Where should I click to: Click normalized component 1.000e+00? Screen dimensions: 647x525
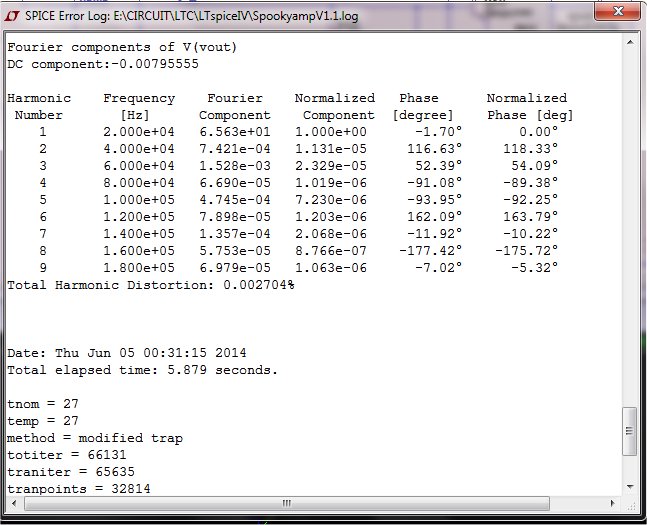(331, 132)
